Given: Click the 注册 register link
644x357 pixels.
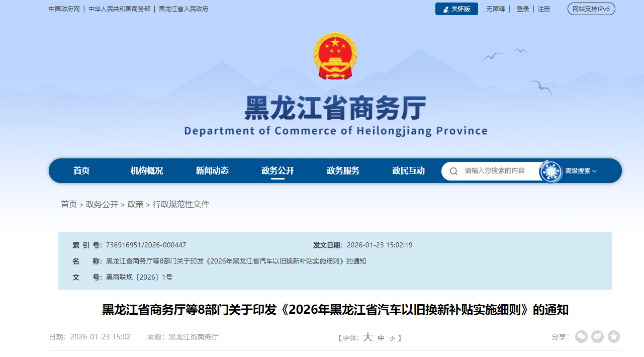Looking at the screenshot, I should pos(543,9).
